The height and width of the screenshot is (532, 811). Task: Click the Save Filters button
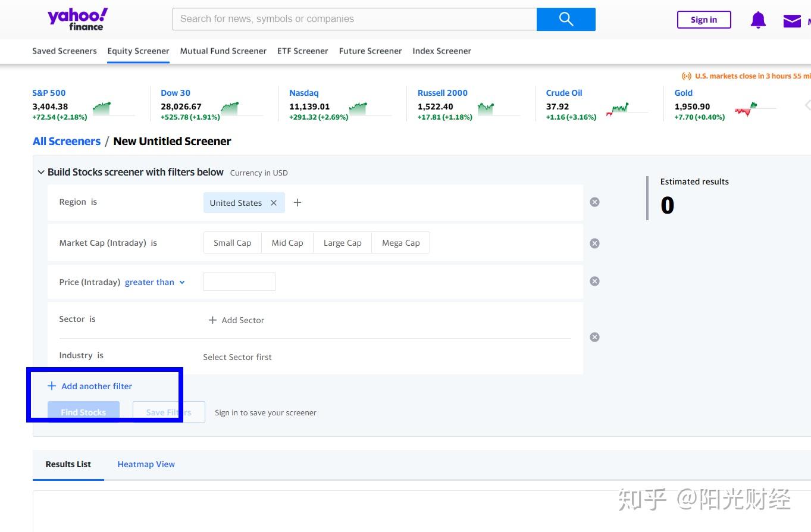[169, 412]
